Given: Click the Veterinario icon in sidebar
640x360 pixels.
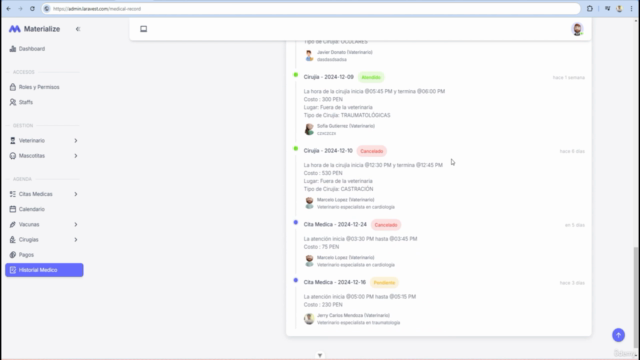Looking at the screenshot, I should [13, 140].
